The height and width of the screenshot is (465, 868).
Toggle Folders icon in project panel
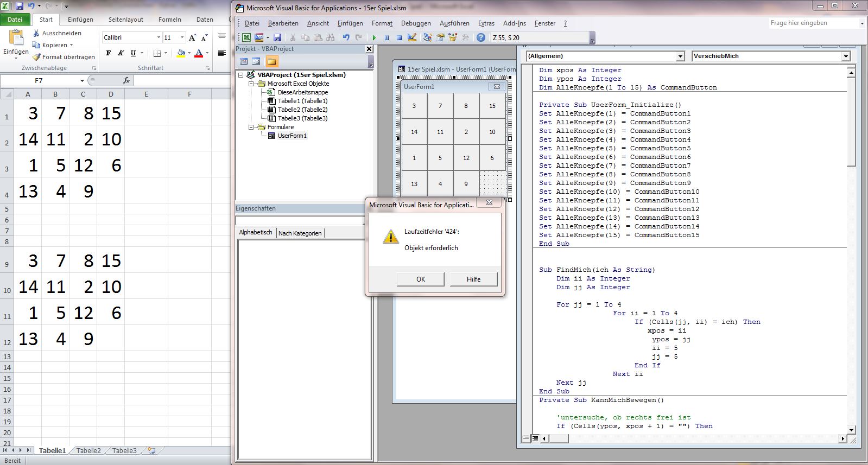(x=271, y=61)
